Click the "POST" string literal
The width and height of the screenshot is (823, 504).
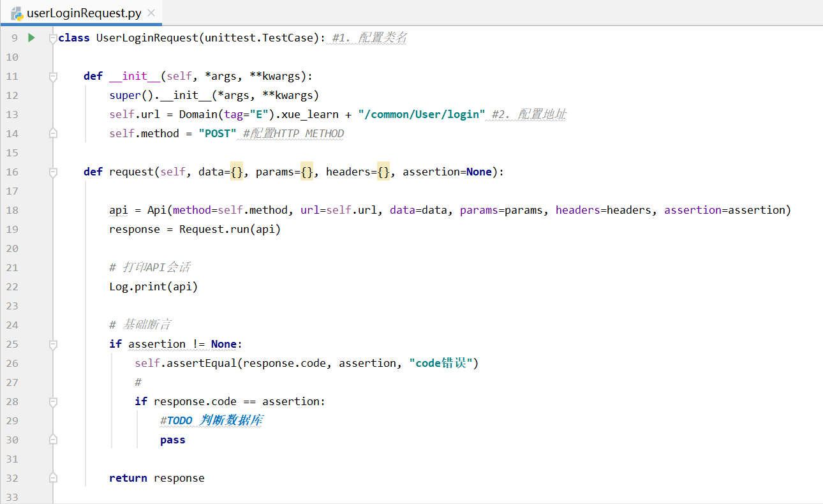pyautogui.click(x=218, y=133)
